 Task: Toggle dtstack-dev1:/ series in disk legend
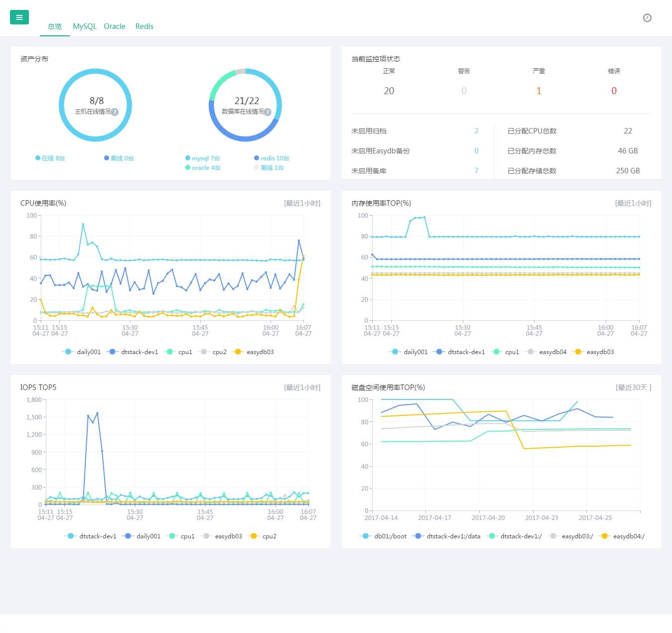click(x=514, y=536)
